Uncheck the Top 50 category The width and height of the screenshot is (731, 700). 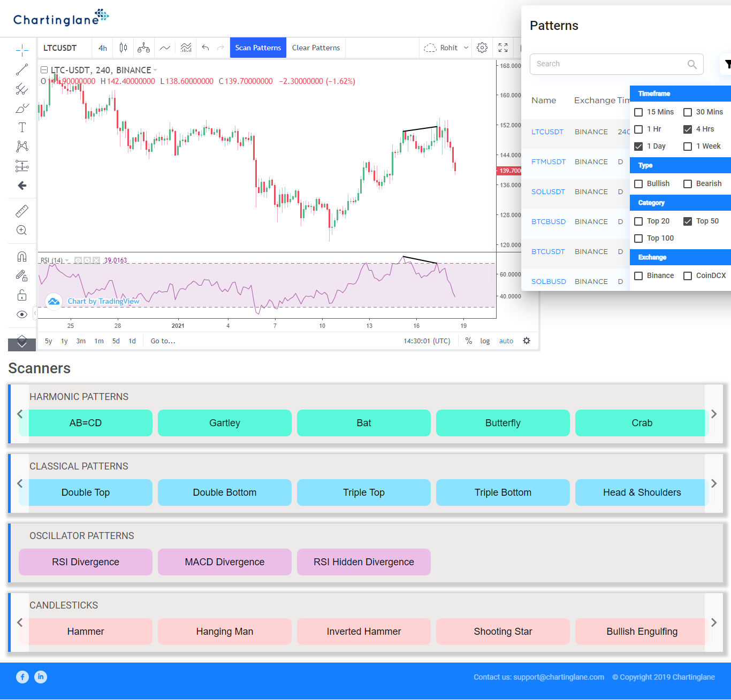(688, 221)
